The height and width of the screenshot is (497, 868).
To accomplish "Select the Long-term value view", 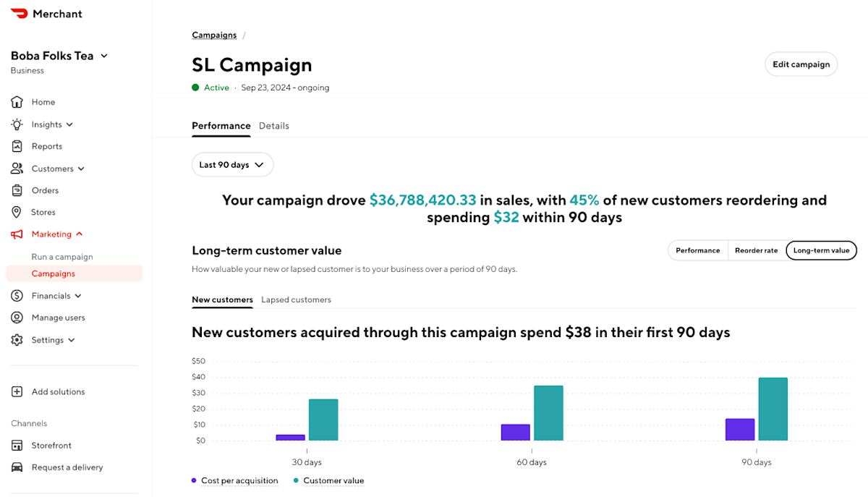I will [x=821, y=250].
